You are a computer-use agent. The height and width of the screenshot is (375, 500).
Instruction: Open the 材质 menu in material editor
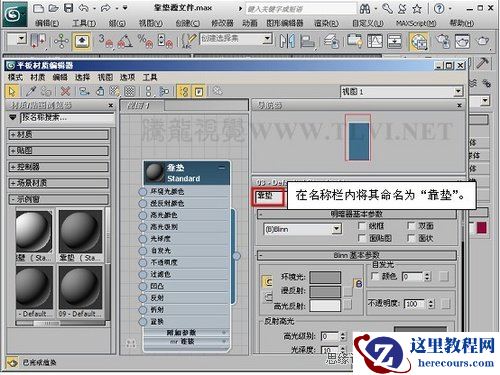pos(37,77)
